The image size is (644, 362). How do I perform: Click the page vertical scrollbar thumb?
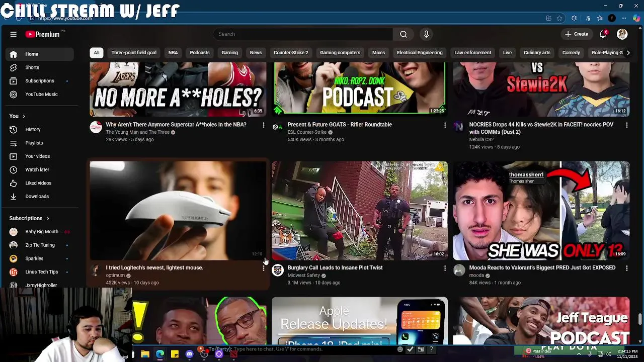coord(640,319)
